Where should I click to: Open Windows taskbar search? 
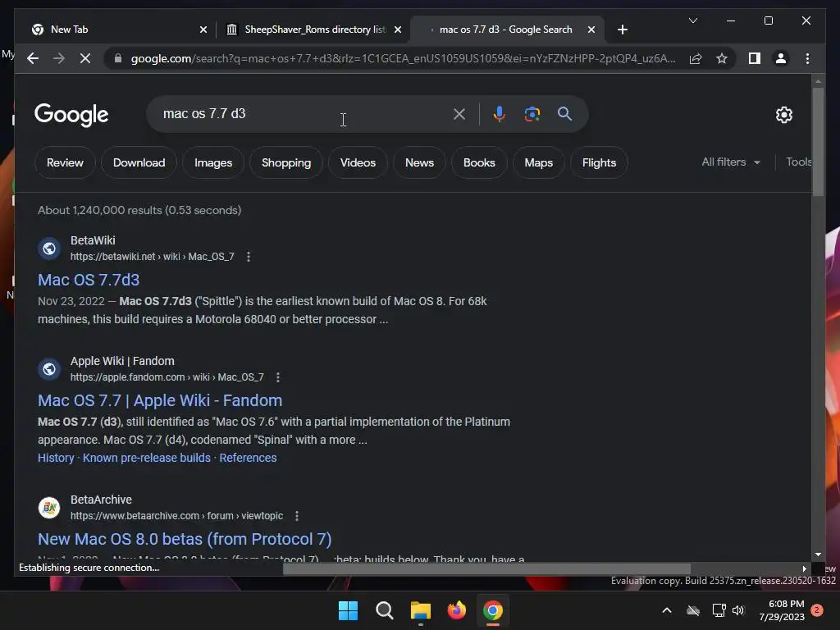(384, 610)
